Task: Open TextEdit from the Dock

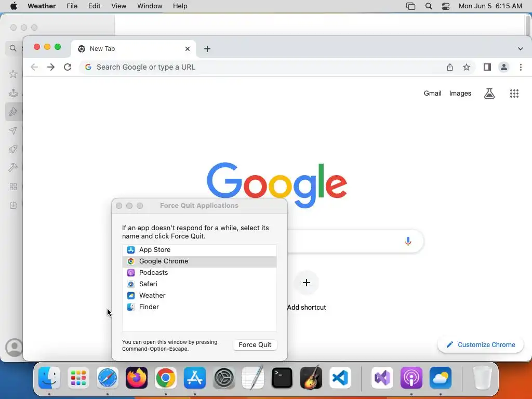Action: (253, 378)
